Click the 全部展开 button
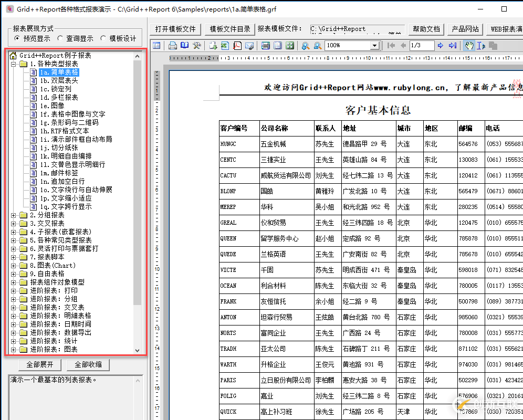This screenshot has height=420, width=523. 40,364
